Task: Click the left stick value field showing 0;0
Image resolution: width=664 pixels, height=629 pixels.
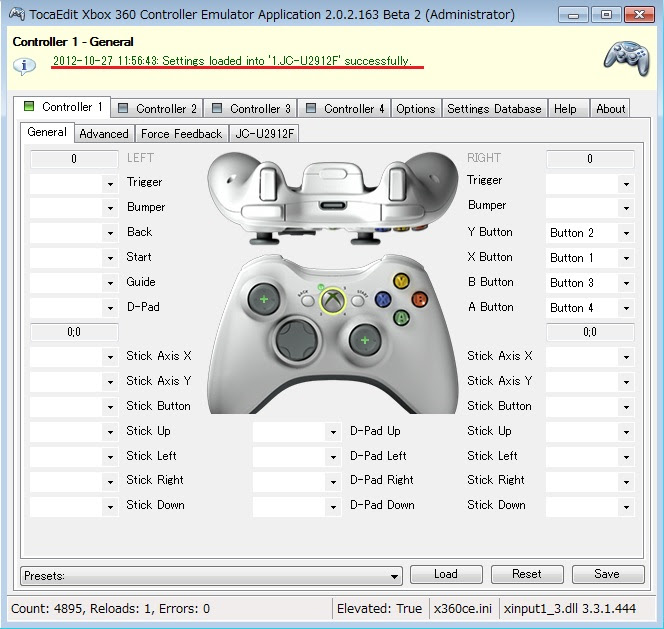Action: 74,332
